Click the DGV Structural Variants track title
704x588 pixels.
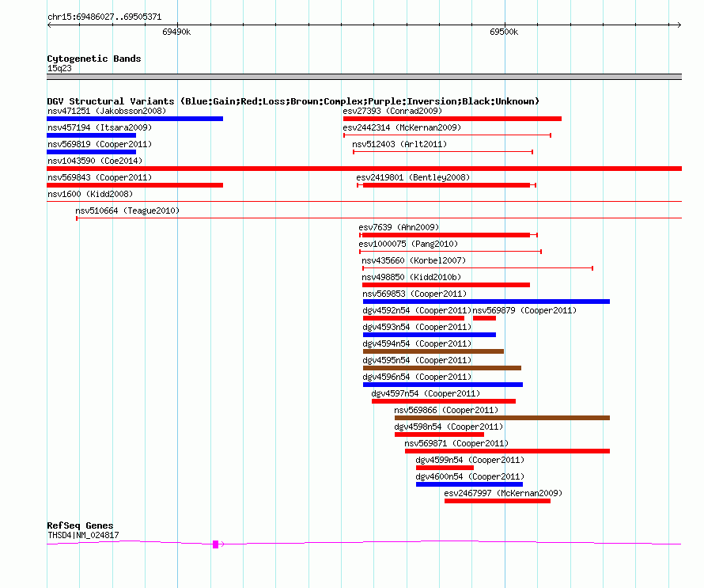coord(293,101)
